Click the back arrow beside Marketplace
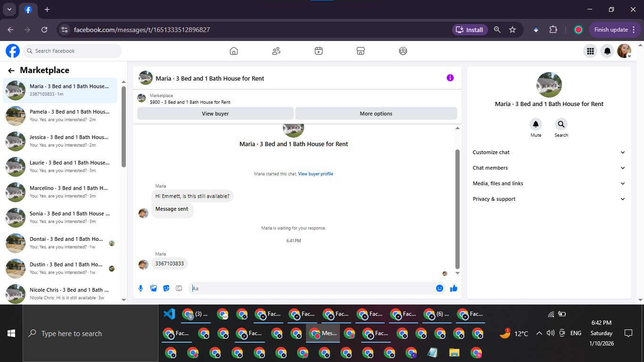 [x=11, y=71]
